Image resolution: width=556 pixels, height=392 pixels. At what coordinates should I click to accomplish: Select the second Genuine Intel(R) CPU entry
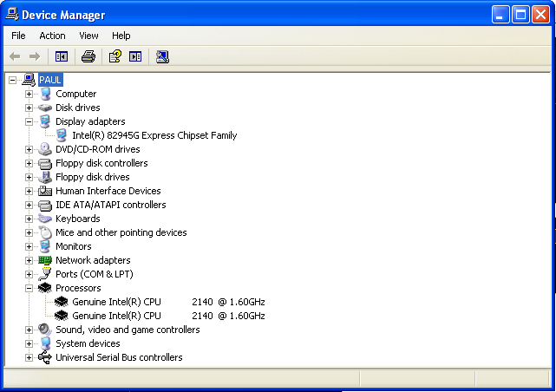coord(168,316)
